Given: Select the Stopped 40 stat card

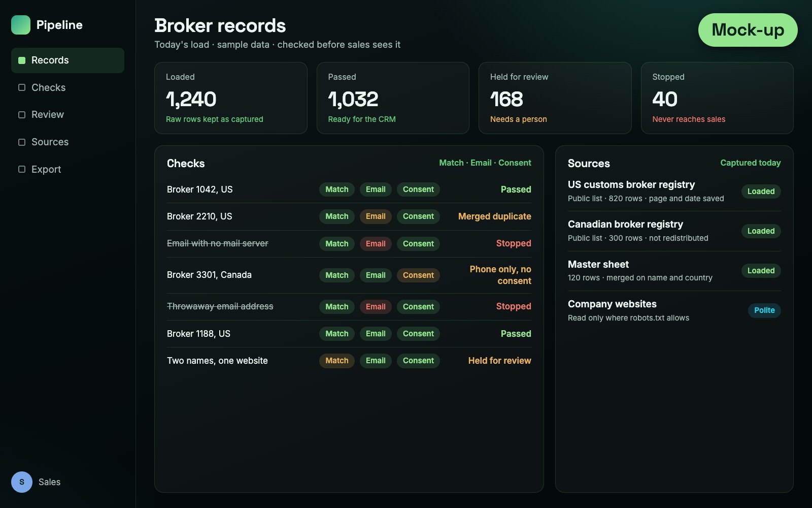Looking at the screenshot, I should [x=717, y=98].
